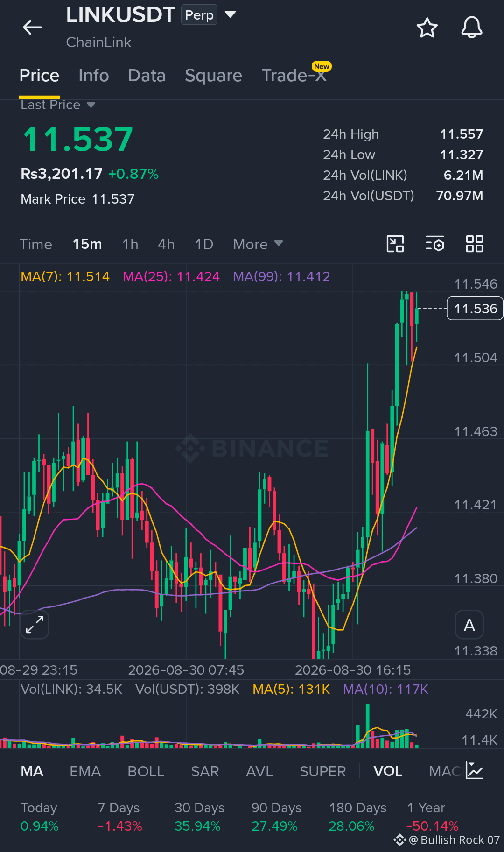Tap the Perp contract type label
This screenshot has height=852, width=504.
[x=199, y=15]
